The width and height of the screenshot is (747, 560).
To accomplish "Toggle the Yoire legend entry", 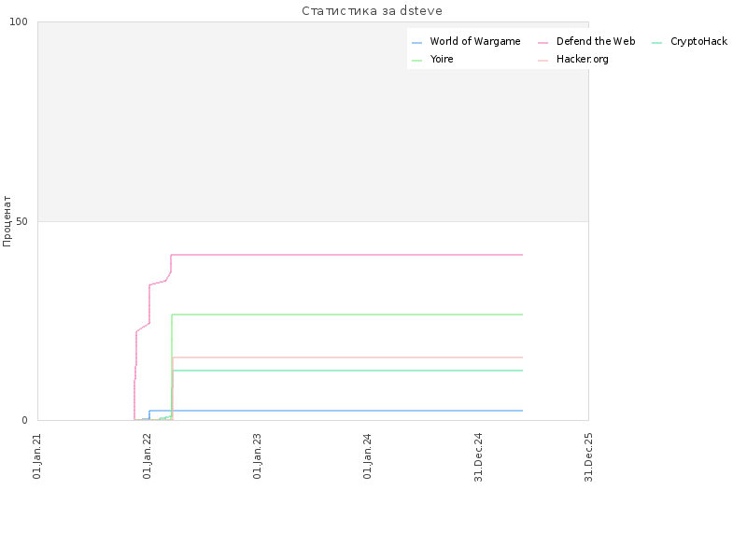I will pyautogui.click(x=432, y=59).
